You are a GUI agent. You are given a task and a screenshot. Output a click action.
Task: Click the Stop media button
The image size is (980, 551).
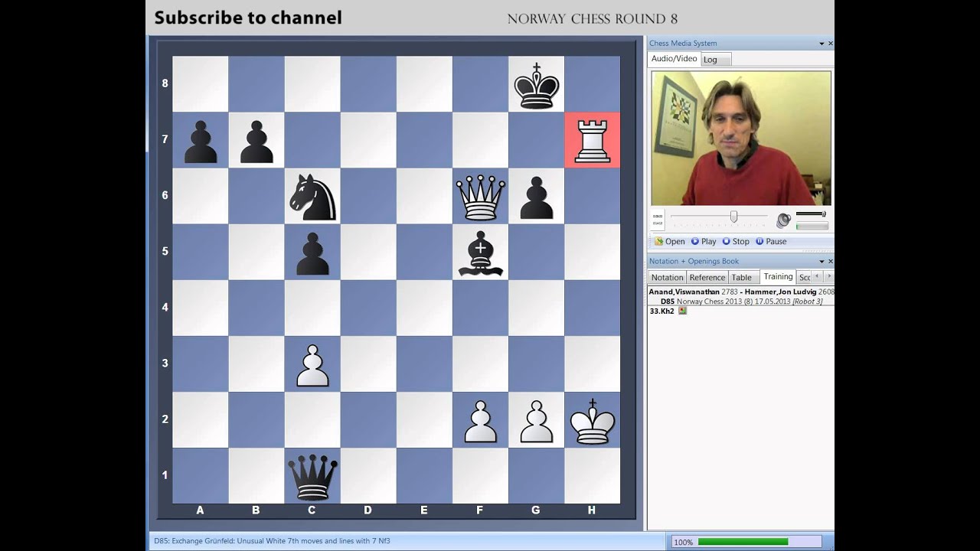click(736, 241)
